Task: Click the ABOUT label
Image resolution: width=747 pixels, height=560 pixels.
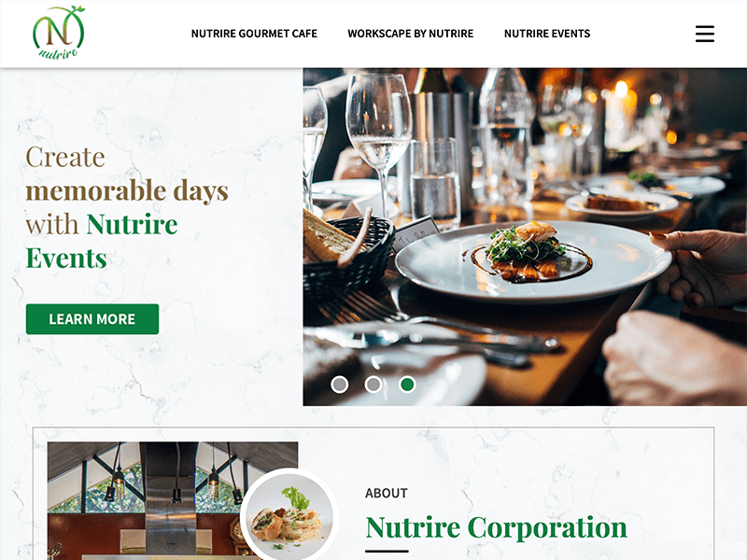Action: [387, 494]
